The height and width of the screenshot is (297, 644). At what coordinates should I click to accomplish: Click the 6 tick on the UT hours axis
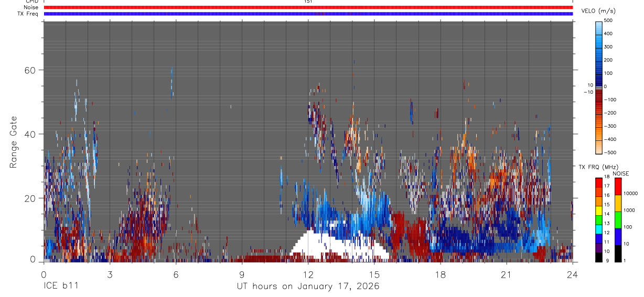coord(176,274)
